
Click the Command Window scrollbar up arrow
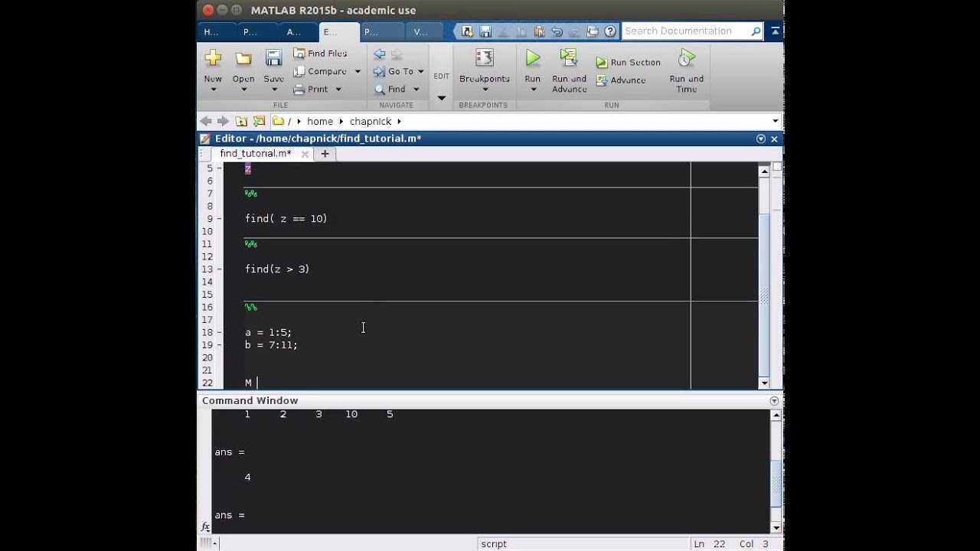[776, 415]
